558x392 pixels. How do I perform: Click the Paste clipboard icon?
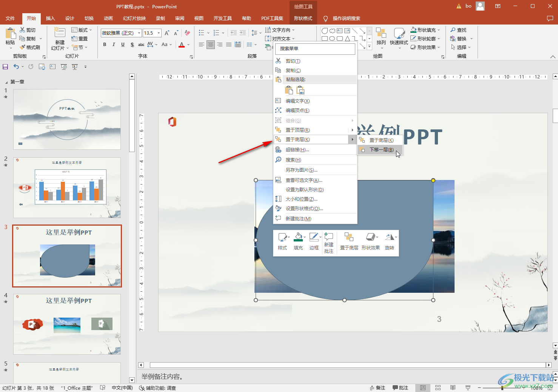pyautogui.click(x=10, y=34)
